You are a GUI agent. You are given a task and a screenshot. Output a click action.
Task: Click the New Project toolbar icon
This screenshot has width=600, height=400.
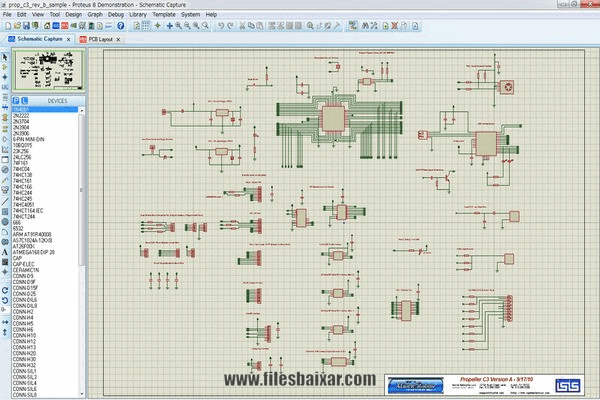pyautogui.click(x=8, y=26)
